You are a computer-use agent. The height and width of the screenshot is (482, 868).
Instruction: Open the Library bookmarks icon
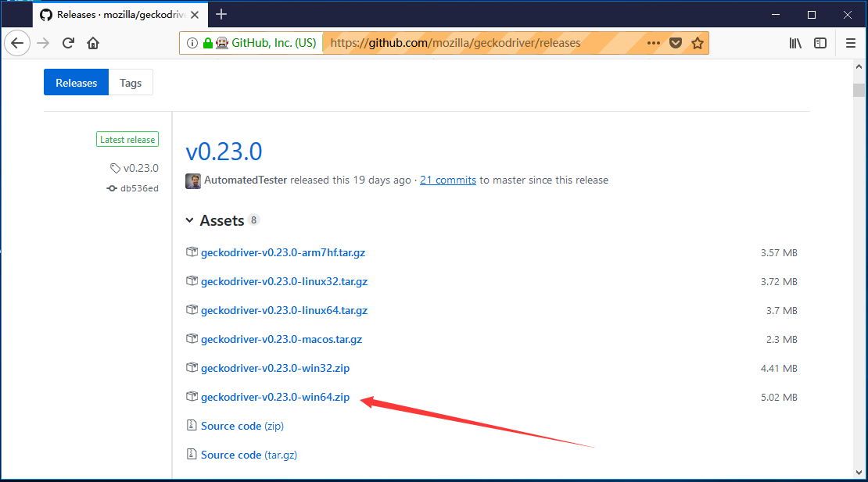795,43
